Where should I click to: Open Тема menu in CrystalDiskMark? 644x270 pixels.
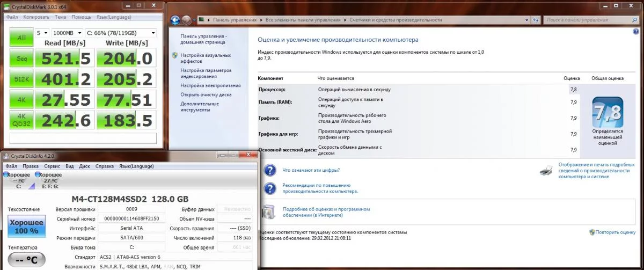tap(61, 17)
